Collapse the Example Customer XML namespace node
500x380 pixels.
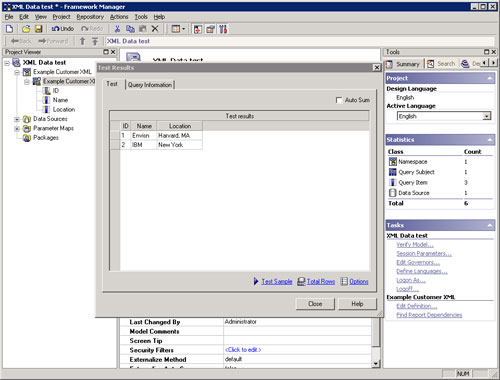[x=17, y=72]
